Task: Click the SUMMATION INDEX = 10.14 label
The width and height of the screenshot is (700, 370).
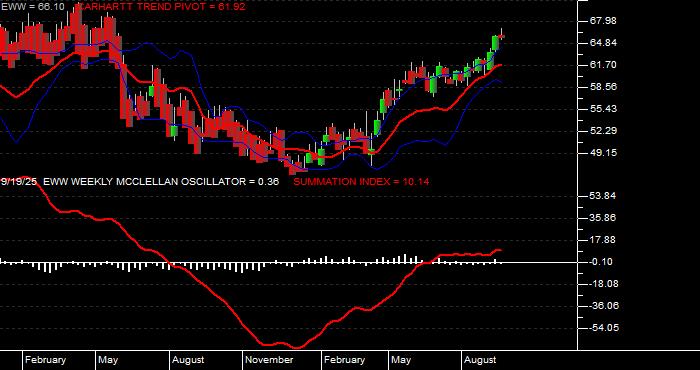Action: (361, 182)
